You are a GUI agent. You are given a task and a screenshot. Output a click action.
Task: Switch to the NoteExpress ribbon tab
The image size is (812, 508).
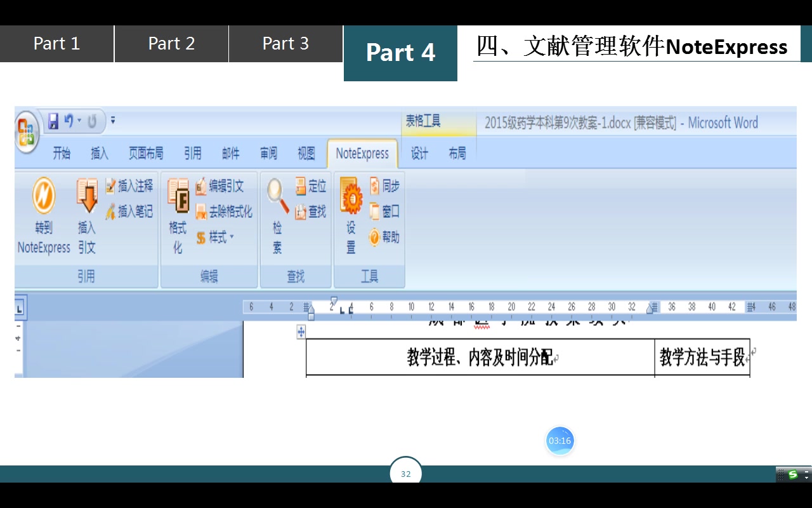coord(362,154)
